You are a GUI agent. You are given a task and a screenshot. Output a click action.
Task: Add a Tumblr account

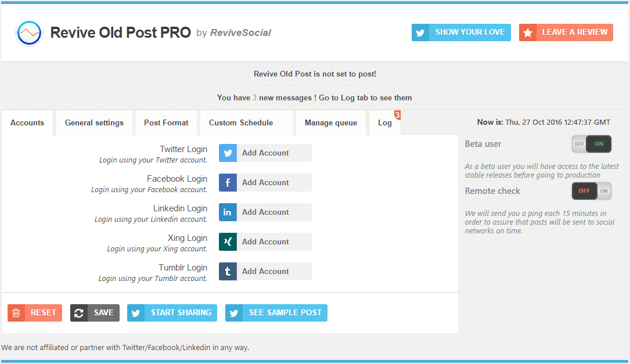click(x=265, y=272)
